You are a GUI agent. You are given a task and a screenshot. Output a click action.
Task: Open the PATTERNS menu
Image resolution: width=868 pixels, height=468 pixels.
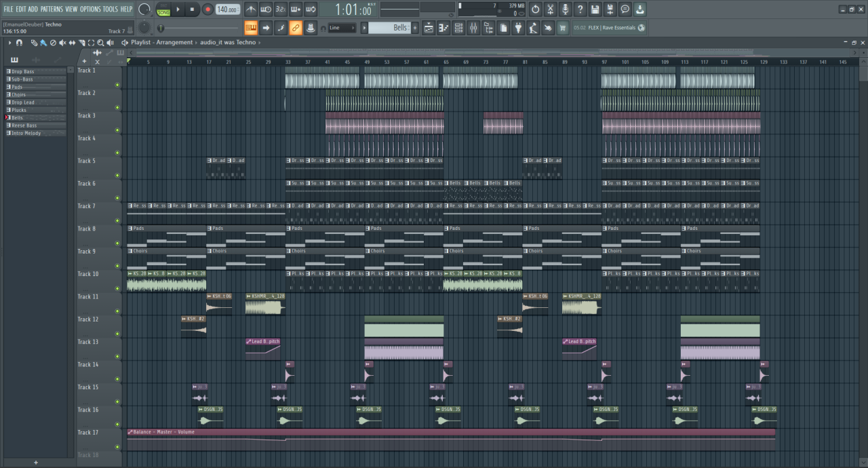(52, 9)
